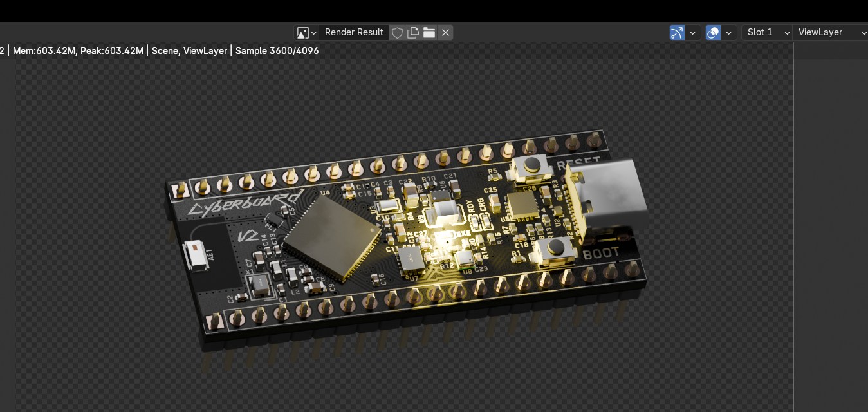Toggle fake user shield icon
This screenshot has width=868, height=412.
398,32
